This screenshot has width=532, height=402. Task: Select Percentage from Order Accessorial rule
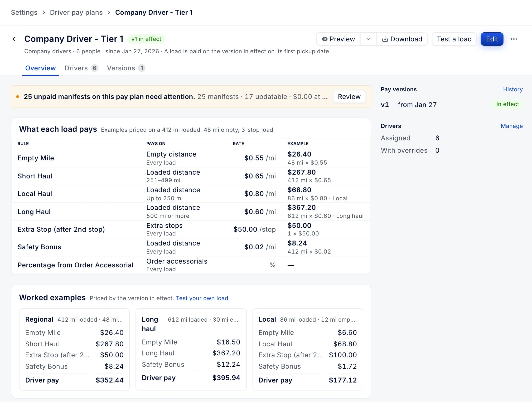click(x=191, y=265)
